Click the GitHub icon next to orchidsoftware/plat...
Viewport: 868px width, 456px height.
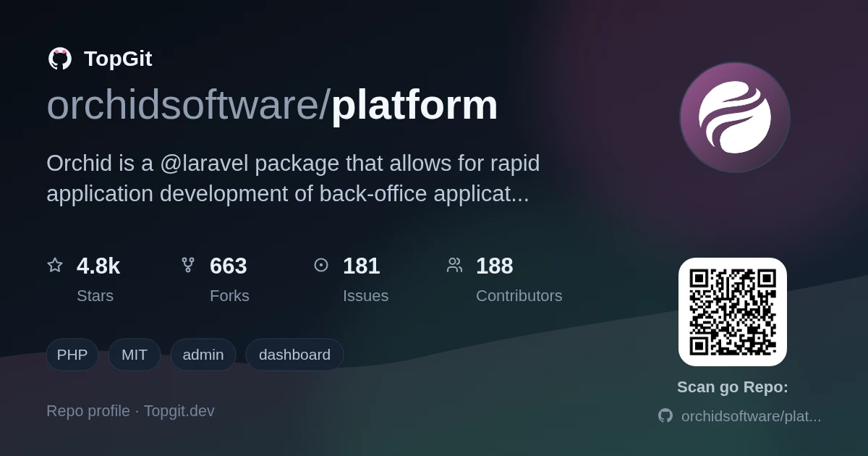tap(665, 415)
